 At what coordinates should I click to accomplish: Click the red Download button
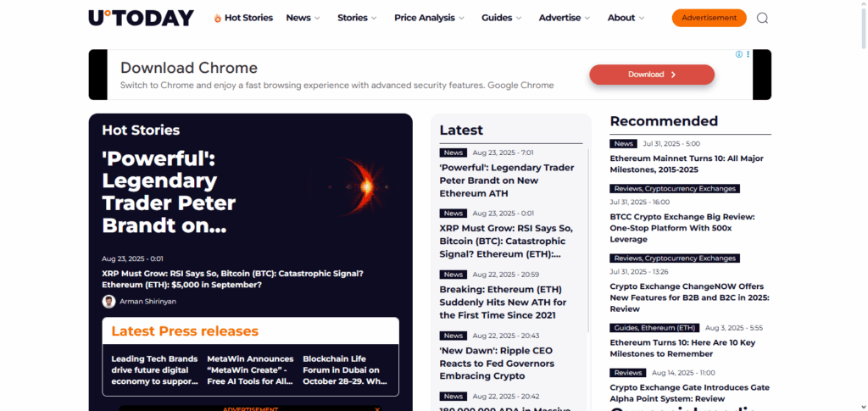(x=652, y=75)
